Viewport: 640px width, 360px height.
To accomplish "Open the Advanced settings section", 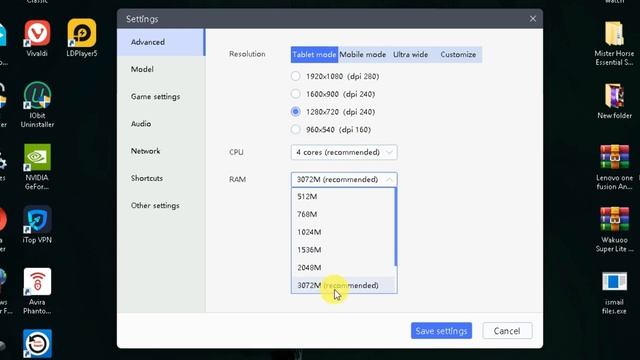I will click(161, 42).
